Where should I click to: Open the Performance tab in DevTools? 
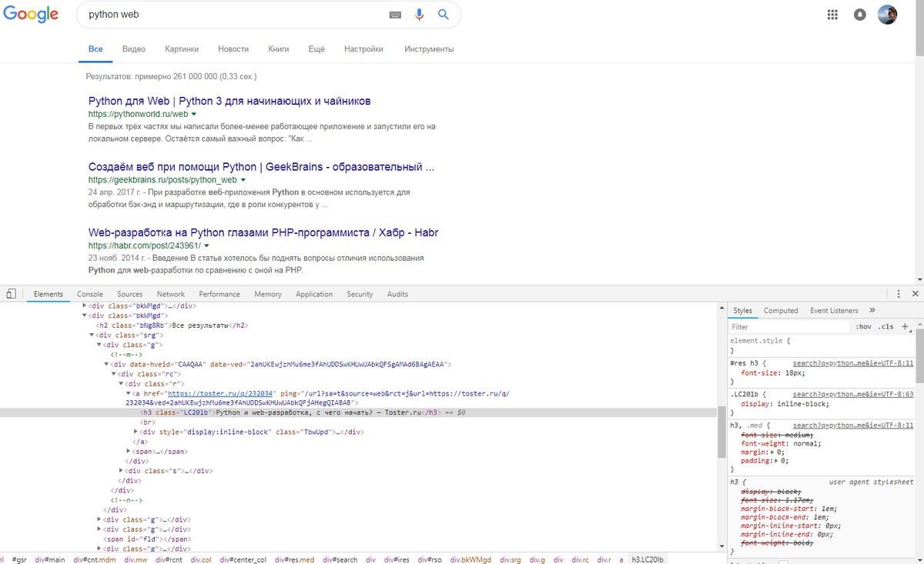click(x=219, y=294)
